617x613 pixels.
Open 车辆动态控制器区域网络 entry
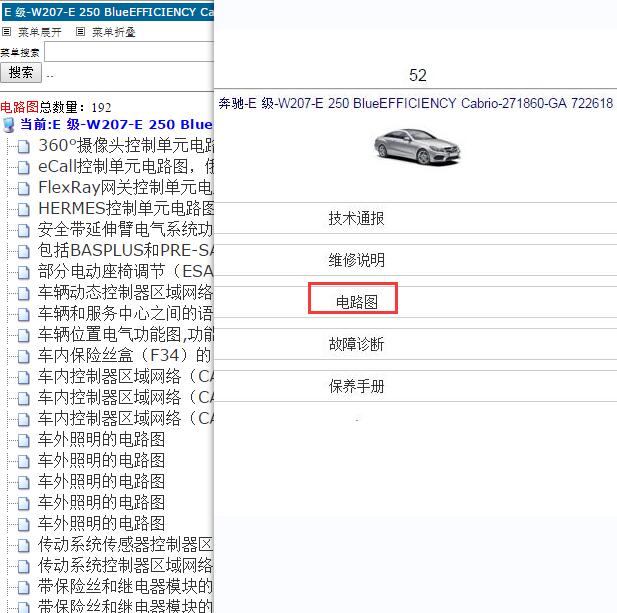tap(126, 292)
